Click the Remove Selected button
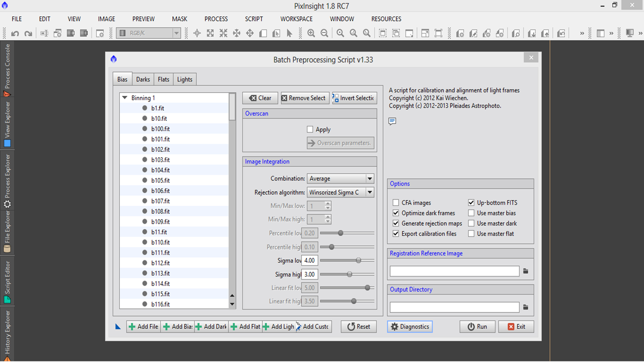 tap(305, 98)
